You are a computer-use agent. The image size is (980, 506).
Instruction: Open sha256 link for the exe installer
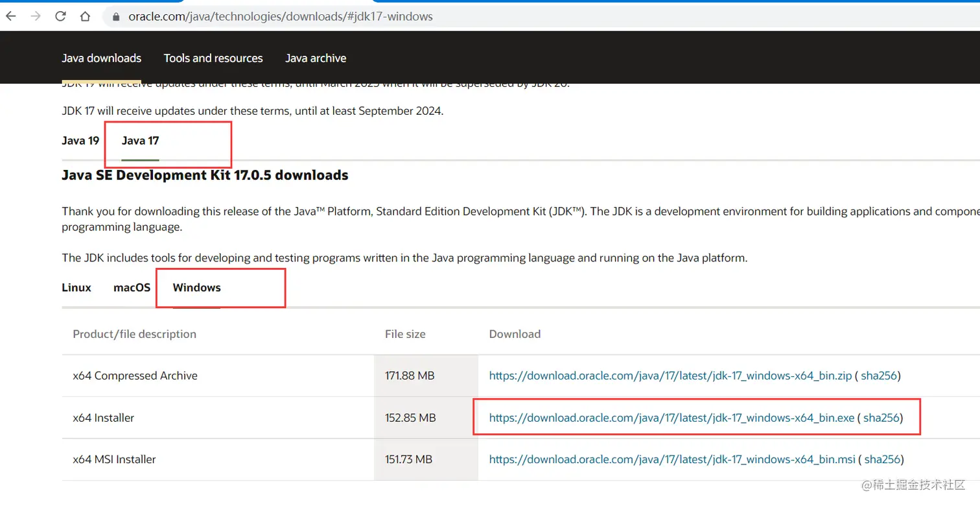881,418
